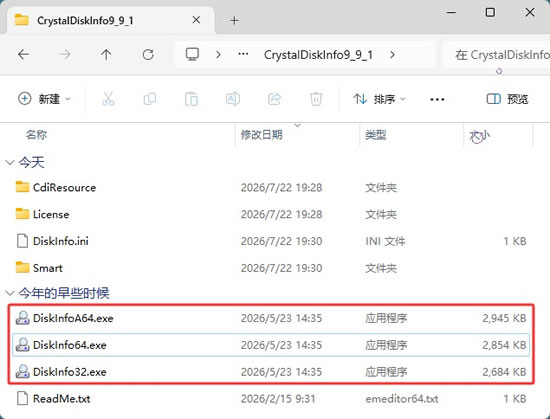
Task: Click the Share icon in toolbar
Action: [274, 99]
